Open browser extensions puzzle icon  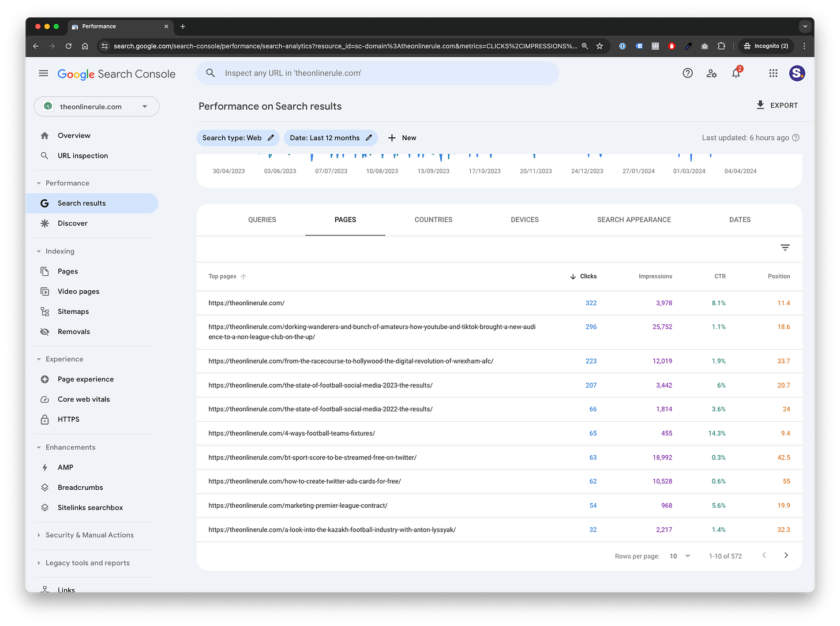(x=721, y=46)
